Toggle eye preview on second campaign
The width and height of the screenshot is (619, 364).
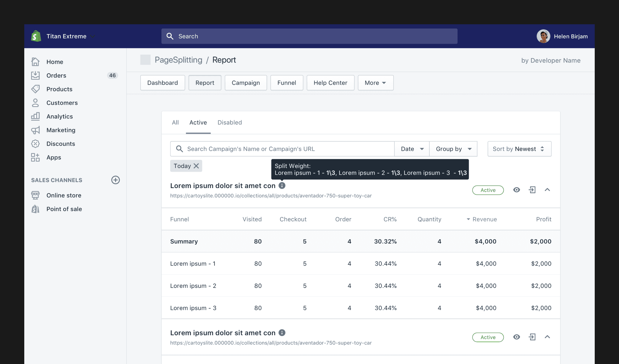pyautogui.click(x=516, y=337)
